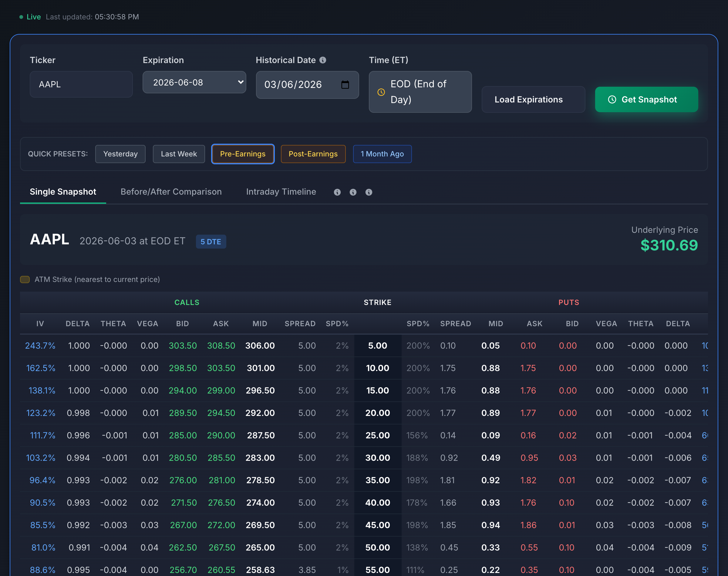The width and height of the screenshot is (728, 576).
Task: Click the Historical Date field 03/06/2026
Action: point(307,85)
